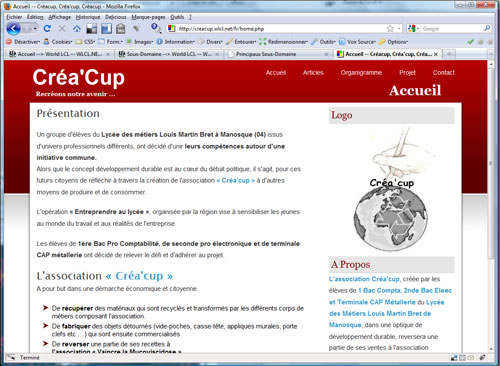Image resolution: width=500 pixels, height=366 pixels.
Task: Open the ? help menu
Action: click(190, 17)
